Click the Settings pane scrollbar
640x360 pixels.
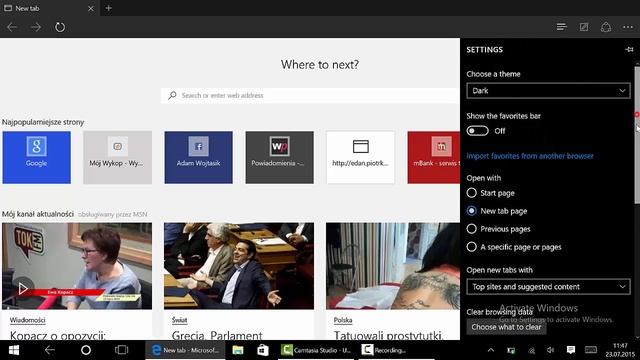click(637, 135)
